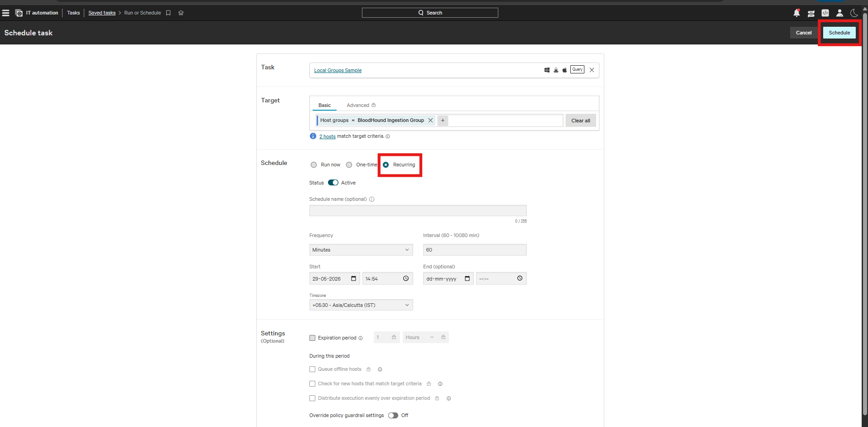Open the Frequency Minutes dropdown
Image resolution: width=868 pixels, height=427 pixels.
coord(361,250)
